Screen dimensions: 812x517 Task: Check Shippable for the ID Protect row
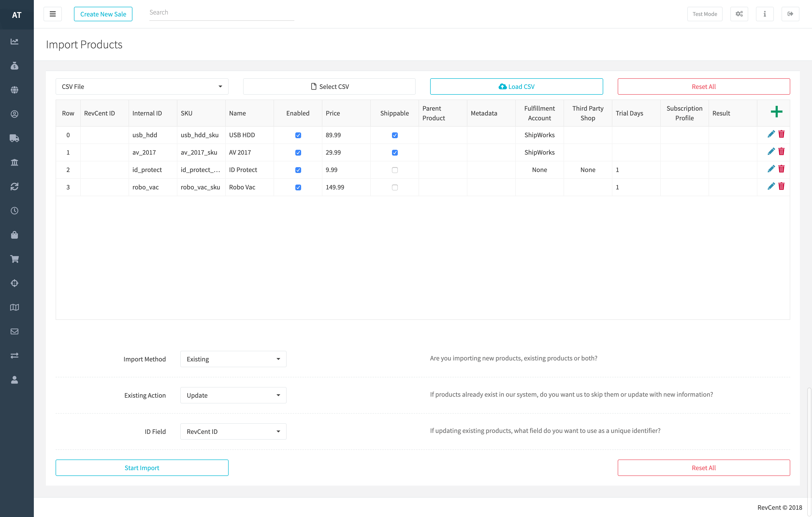tap(395, 170)
